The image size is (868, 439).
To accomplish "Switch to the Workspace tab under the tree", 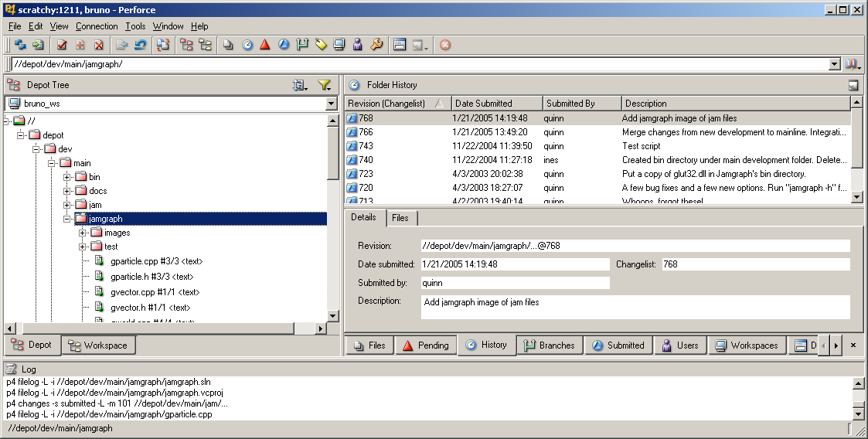I will (98, 345).
